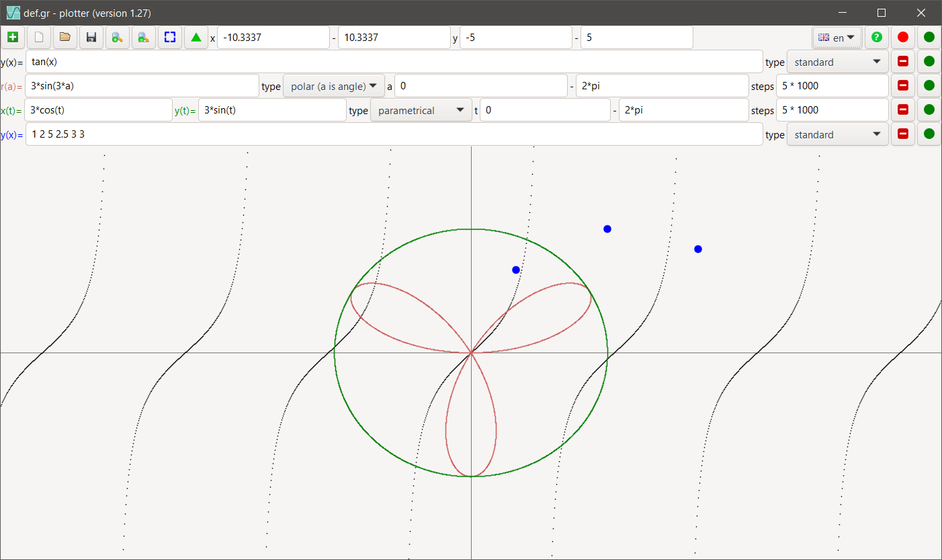Viewport: 942px width, 560px height.
Task: Open the 'en' language dropdown
Action: click(x=837, y=38)
